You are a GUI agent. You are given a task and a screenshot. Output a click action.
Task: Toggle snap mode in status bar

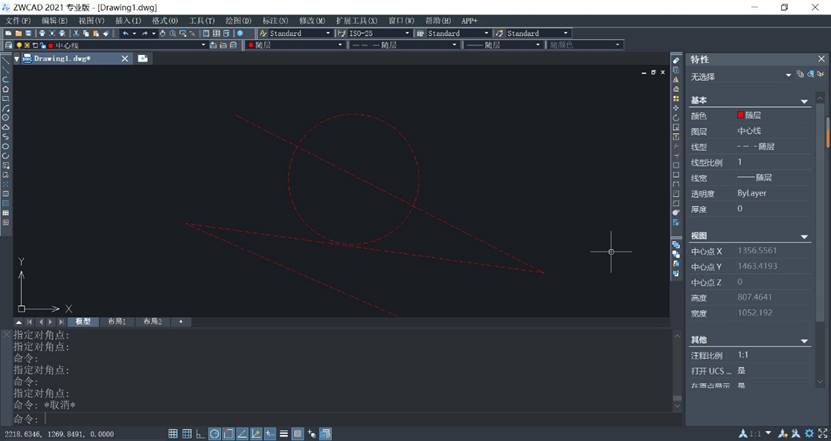click(x=173, y=434)
